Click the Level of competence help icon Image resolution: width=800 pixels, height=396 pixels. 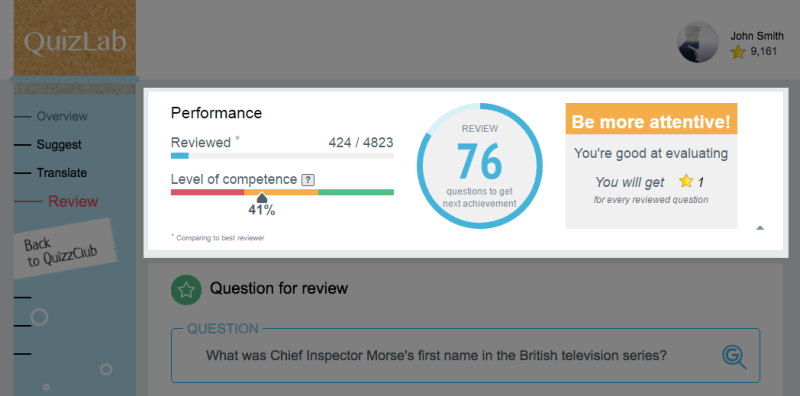[308, 180]
